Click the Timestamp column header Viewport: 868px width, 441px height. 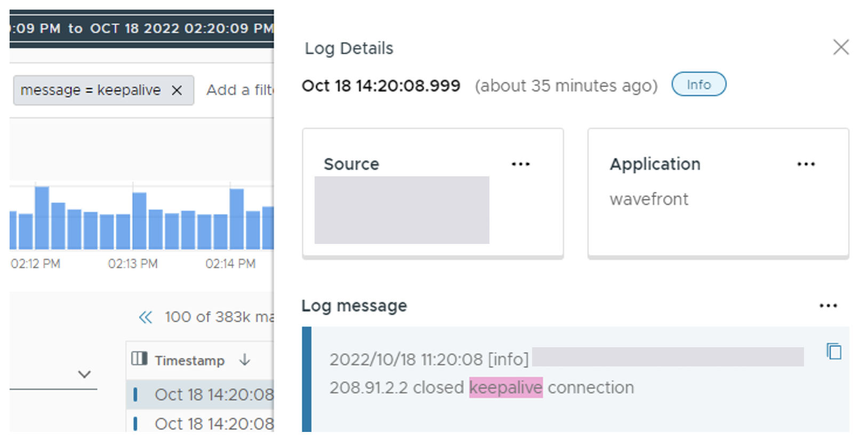tap(189, 361)
